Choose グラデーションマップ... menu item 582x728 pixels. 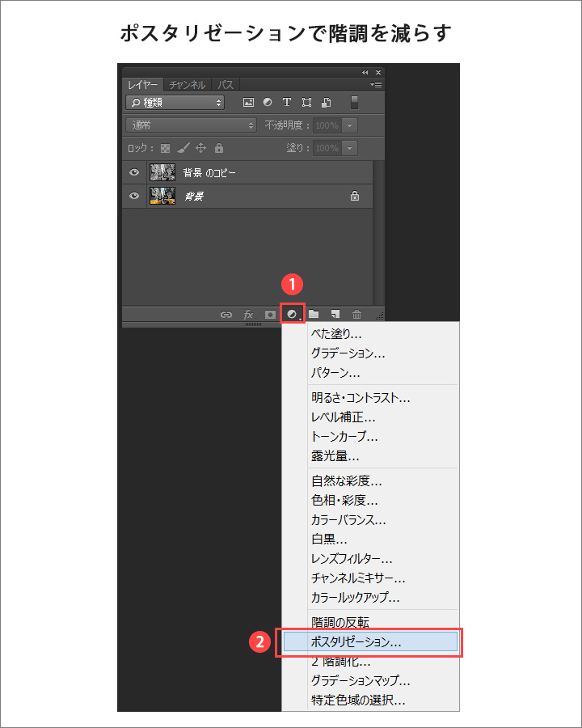370,680
